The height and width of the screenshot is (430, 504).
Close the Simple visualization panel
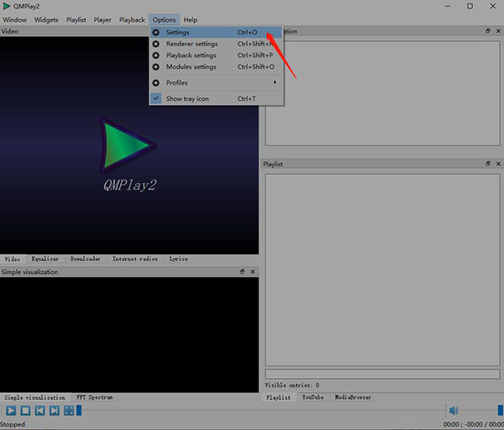point(253,271)
